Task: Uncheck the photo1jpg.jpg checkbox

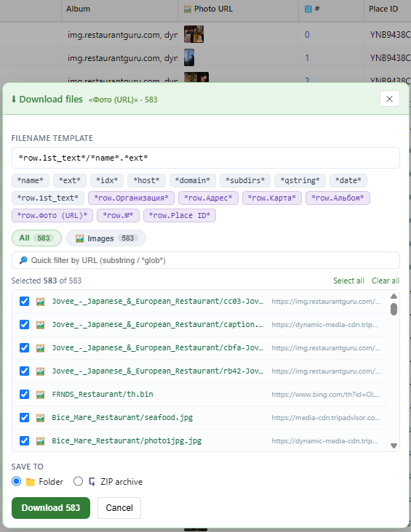Action: (x=24, y=440)
